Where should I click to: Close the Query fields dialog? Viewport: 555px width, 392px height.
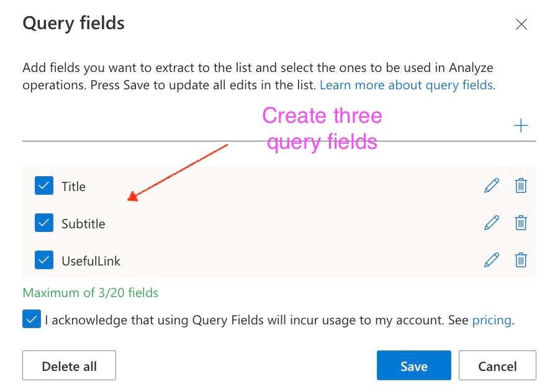click(x=521, y=24)
